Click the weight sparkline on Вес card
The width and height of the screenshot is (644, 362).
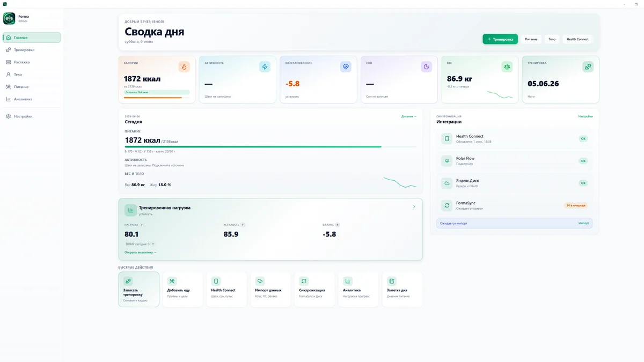click(x=500, y=95)
